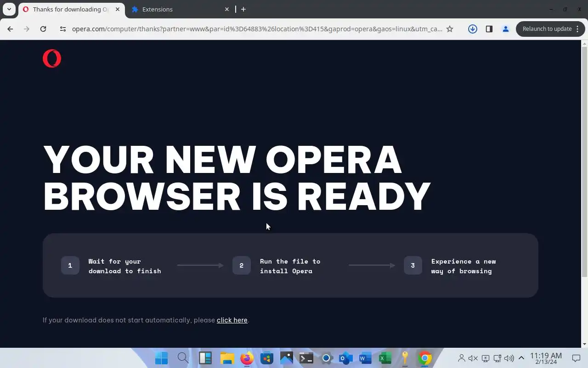The height and width of the screenshot is (368, 588).
Task: Click the muted speaker tray icon
Action: [x=473, y=358]
